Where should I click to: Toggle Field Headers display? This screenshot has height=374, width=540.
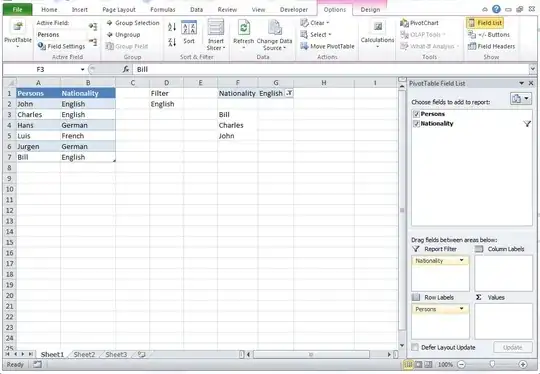coord(491,46)
